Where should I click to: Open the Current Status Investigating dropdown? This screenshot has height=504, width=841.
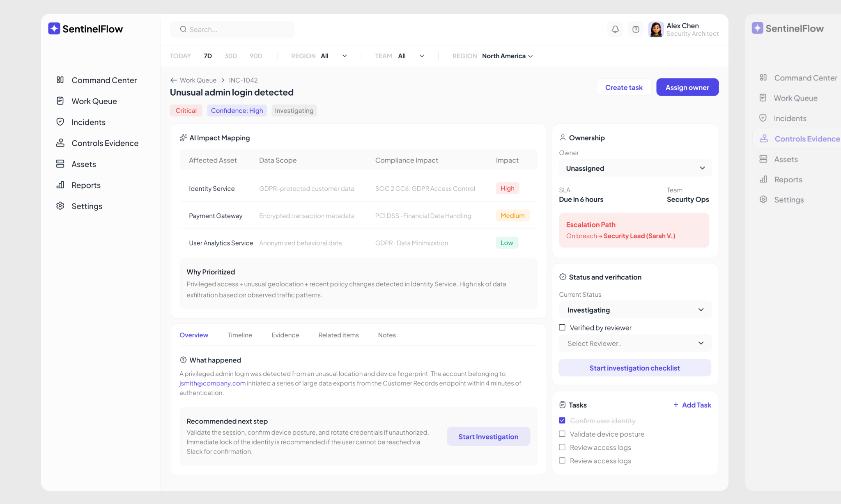point(635,310)
